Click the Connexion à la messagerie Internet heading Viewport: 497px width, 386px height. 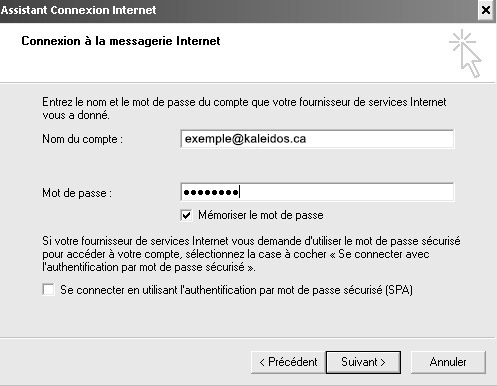click(x=121, y=41)
